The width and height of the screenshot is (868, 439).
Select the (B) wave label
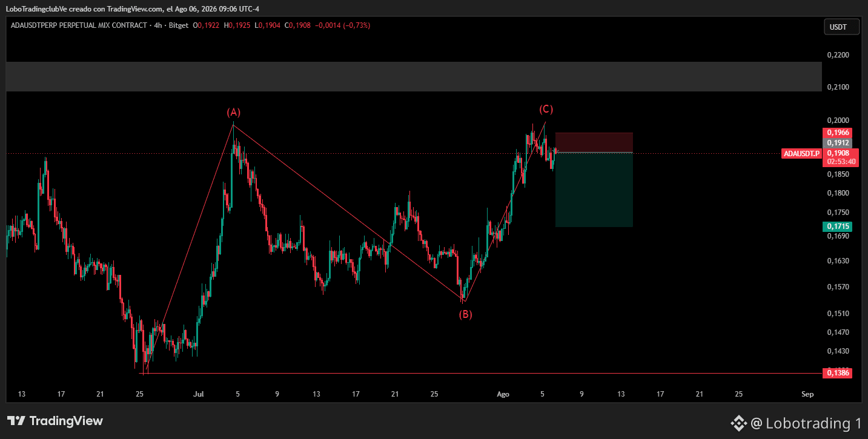pos(465,314)
